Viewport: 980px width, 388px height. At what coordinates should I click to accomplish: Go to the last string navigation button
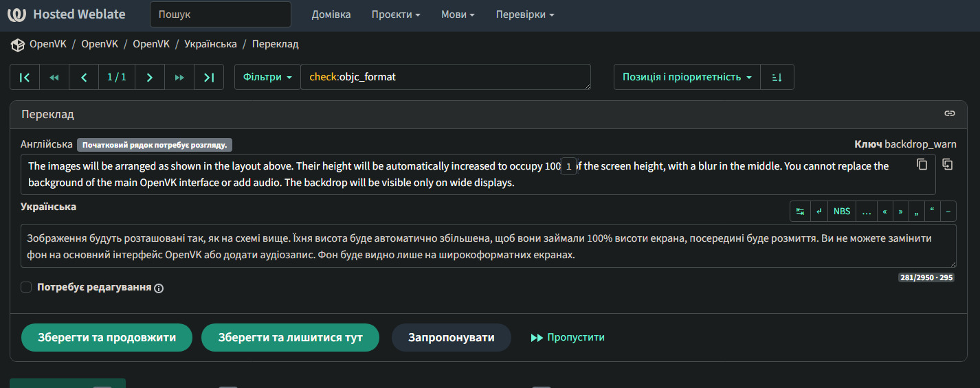(x=209, y=77)
